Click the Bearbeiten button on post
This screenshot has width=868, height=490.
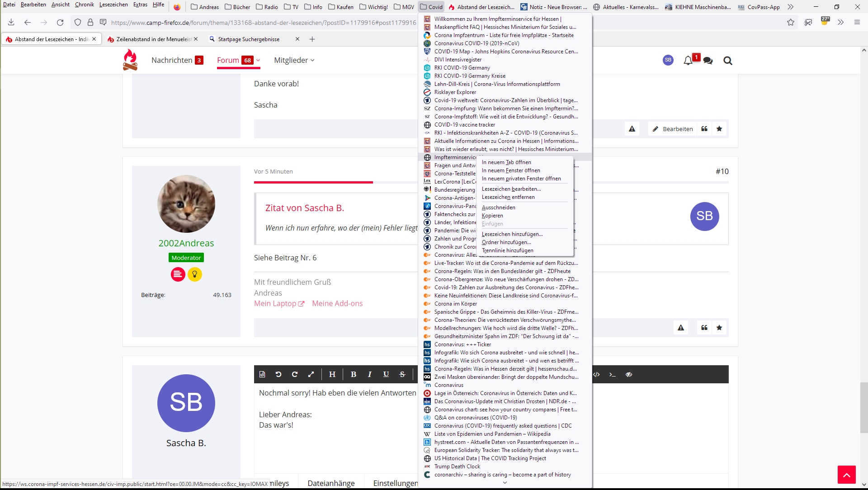pos(672,129)
